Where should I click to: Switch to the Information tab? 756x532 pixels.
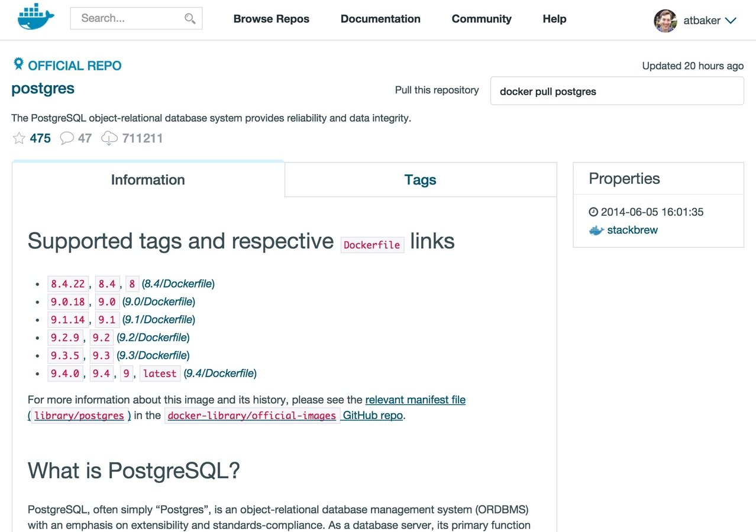click(148, 180)
